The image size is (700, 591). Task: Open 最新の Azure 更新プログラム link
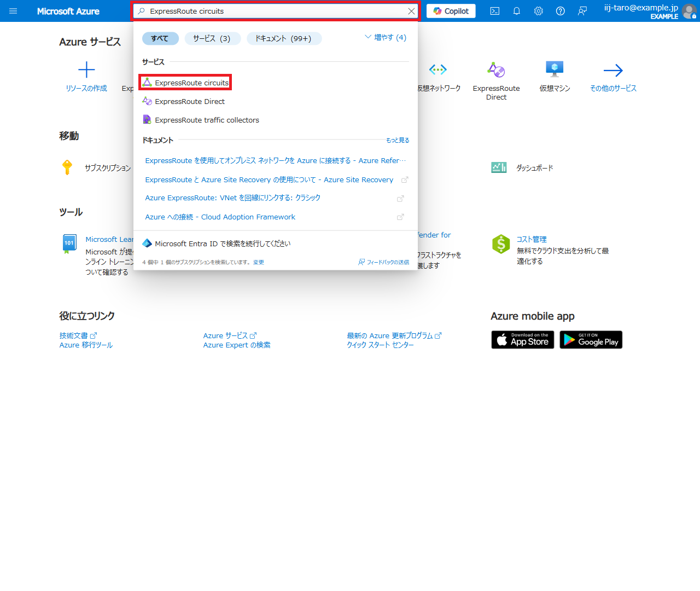pos(394,335)
